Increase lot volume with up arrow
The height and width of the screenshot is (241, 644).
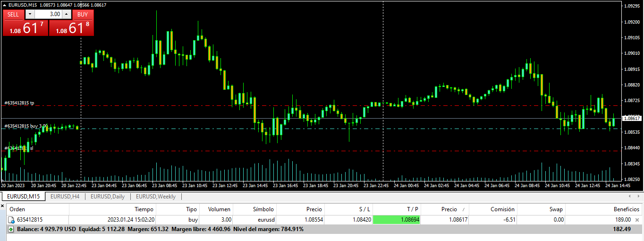[67, 14]
